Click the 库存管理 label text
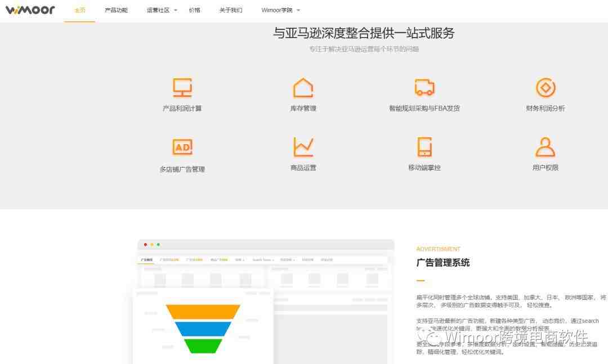This screenshot has height=364, width=608. [x=303, y=109]
